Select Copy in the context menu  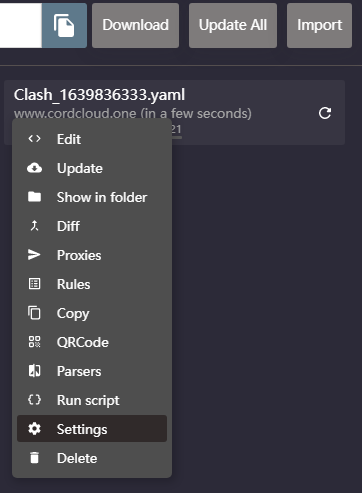click(x=92, y=313)
